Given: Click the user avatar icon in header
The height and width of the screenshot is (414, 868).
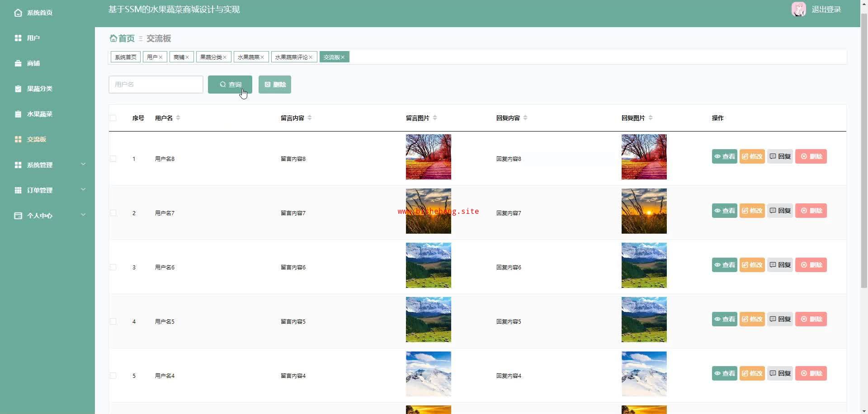Looking at the screenshot, I should point(798,9).
